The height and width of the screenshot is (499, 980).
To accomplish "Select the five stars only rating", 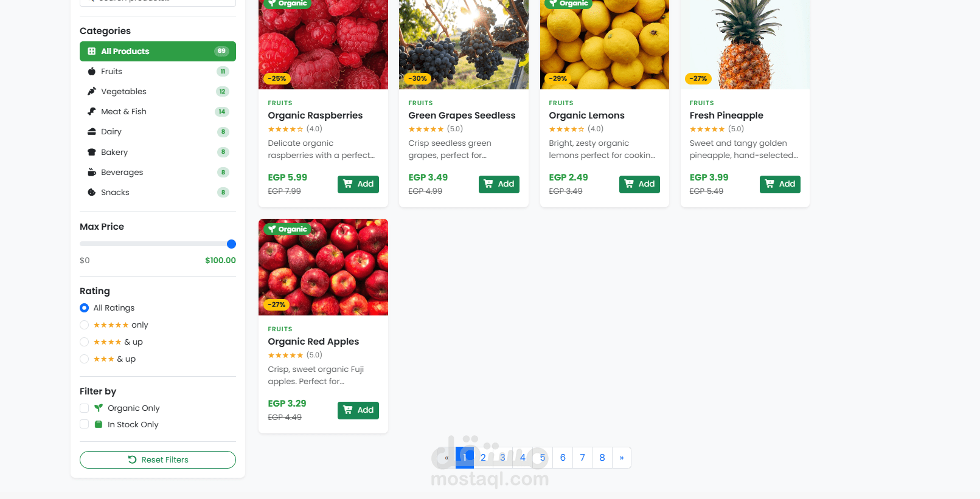I will [85, 325].
